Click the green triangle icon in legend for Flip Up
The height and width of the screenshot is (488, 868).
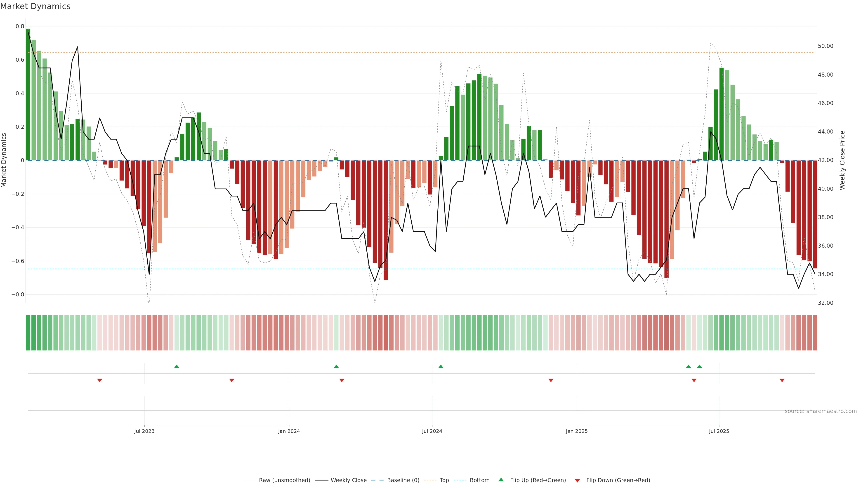pos(501,480)
